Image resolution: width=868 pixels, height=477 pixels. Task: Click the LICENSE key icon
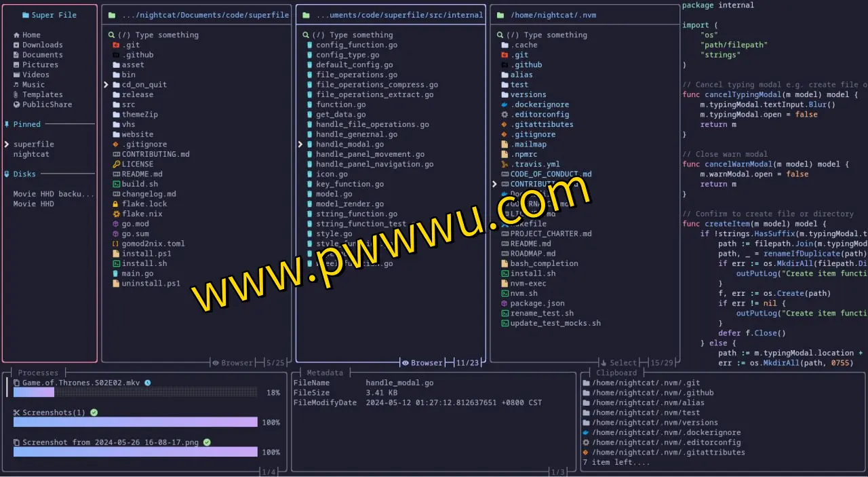click(116, 164)
